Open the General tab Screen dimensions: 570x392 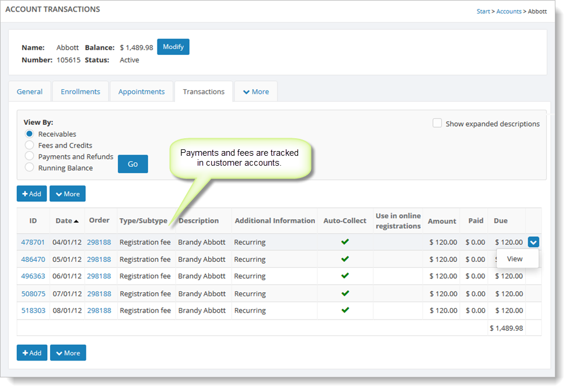[29, 92]
